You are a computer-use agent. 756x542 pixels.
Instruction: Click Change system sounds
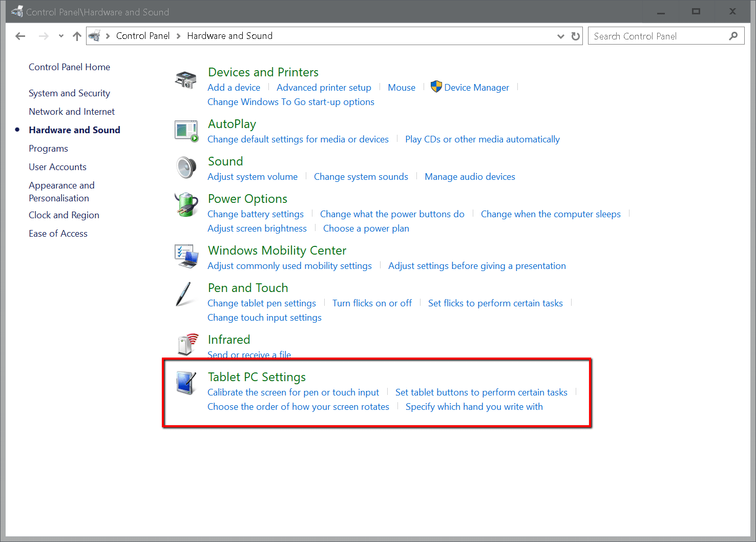click(361, 177)
